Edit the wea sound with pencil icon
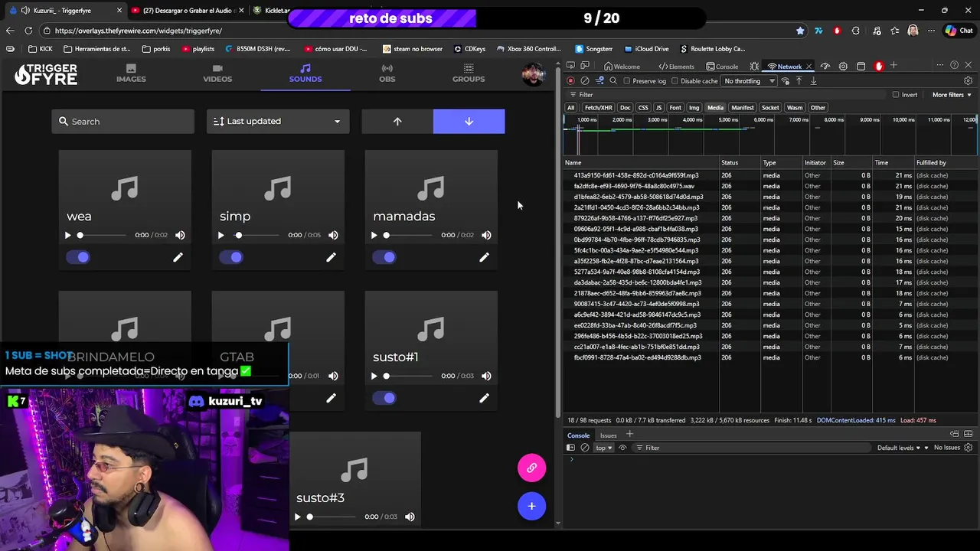This screenshot has width=980, height=551. pos(178,258)
